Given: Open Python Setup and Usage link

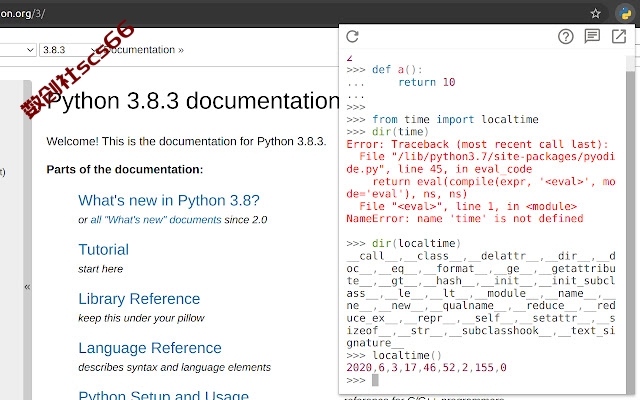Looking at the screenshot, I should [163, 395].
